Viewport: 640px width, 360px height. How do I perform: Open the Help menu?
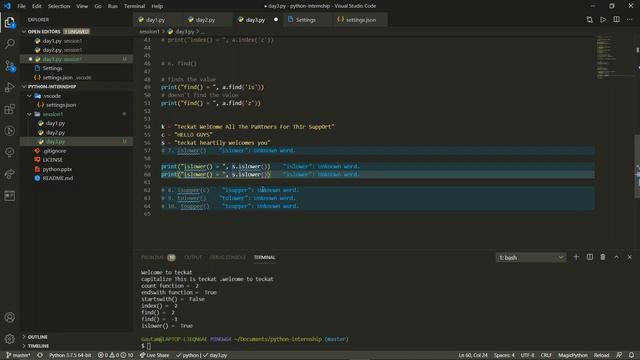pyautogui.click(x=157, y=6)
